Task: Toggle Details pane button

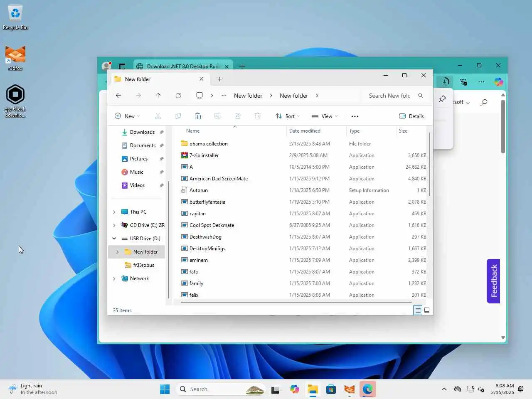Action: tap(411, 116)
